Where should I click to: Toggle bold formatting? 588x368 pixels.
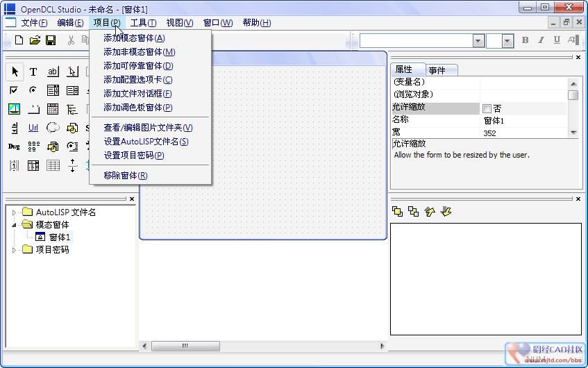tap(525, 40)
